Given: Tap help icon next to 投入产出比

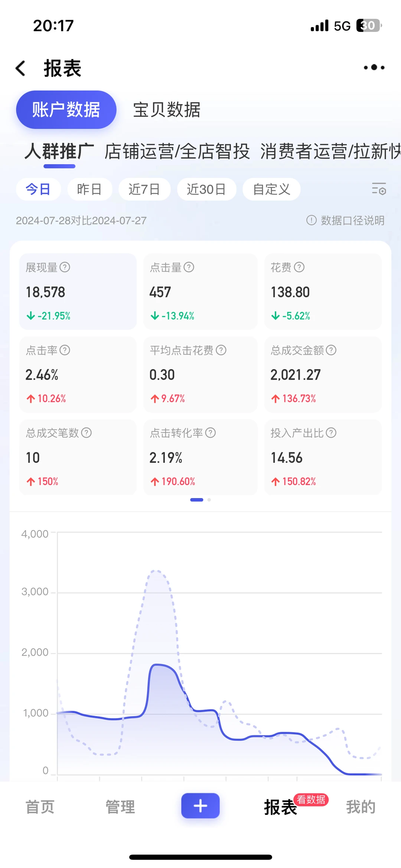Looking at the screenshot, I should [x=331, y=433].
